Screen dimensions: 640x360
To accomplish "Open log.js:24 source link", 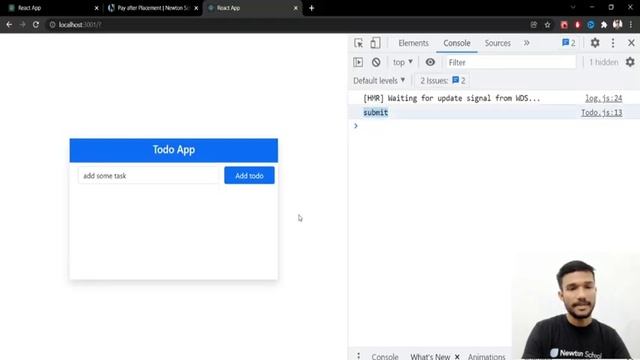I will pos(604,98).
